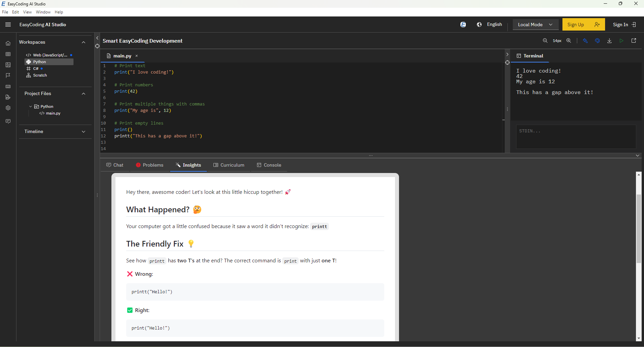Click the zoom out magnifier icon
644x347 pixels.
pos(545,41)
